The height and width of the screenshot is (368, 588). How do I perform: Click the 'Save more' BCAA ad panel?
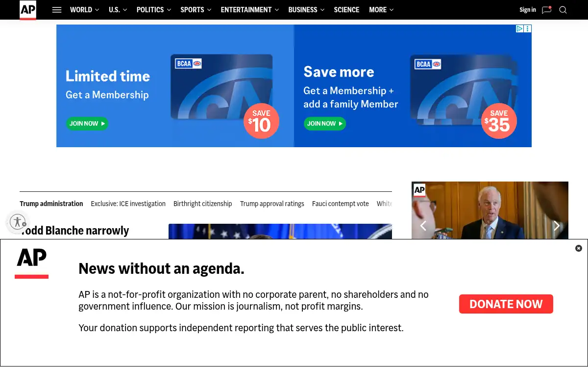[413, 86]
